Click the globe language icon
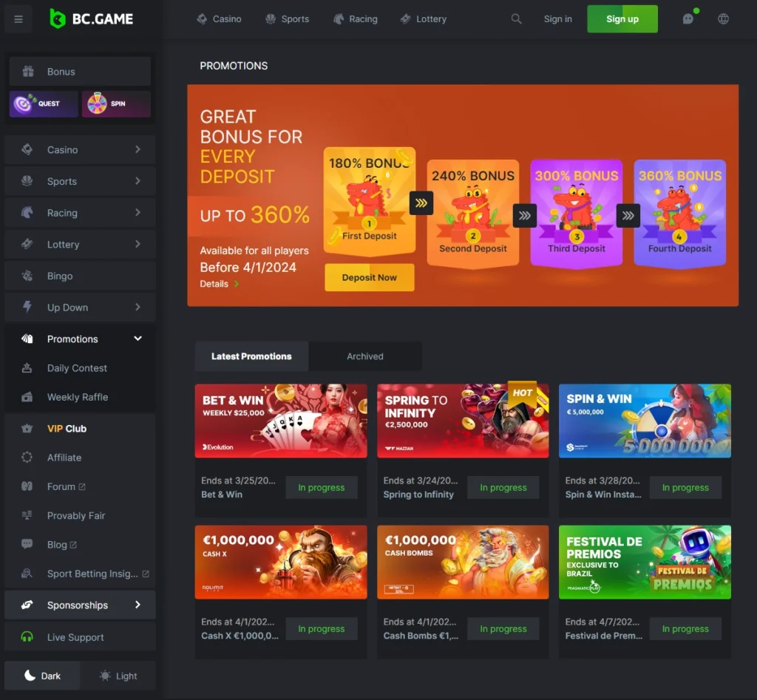Image resolution: width=757 pixels, height=700 pixels. pyautogui.click(x=723, y=19)
